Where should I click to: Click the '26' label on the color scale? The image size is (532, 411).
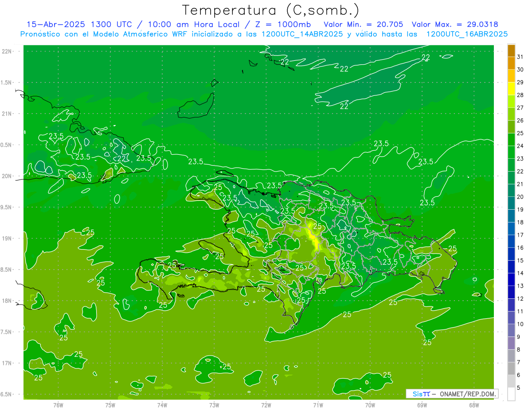pos(520,120)
